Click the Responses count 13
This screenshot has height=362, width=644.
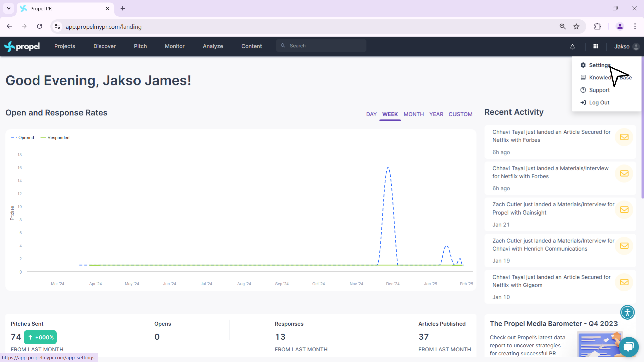[x=280, y=337]
